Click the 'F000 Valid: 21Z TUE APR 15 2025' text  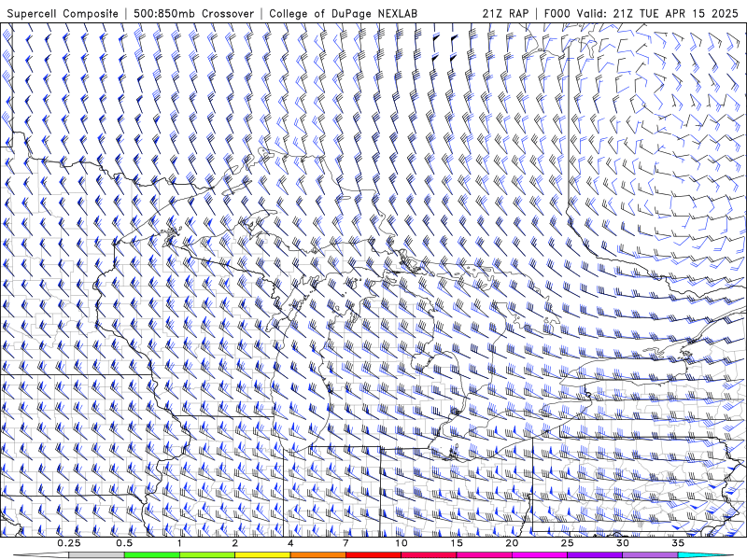[642, 14]
